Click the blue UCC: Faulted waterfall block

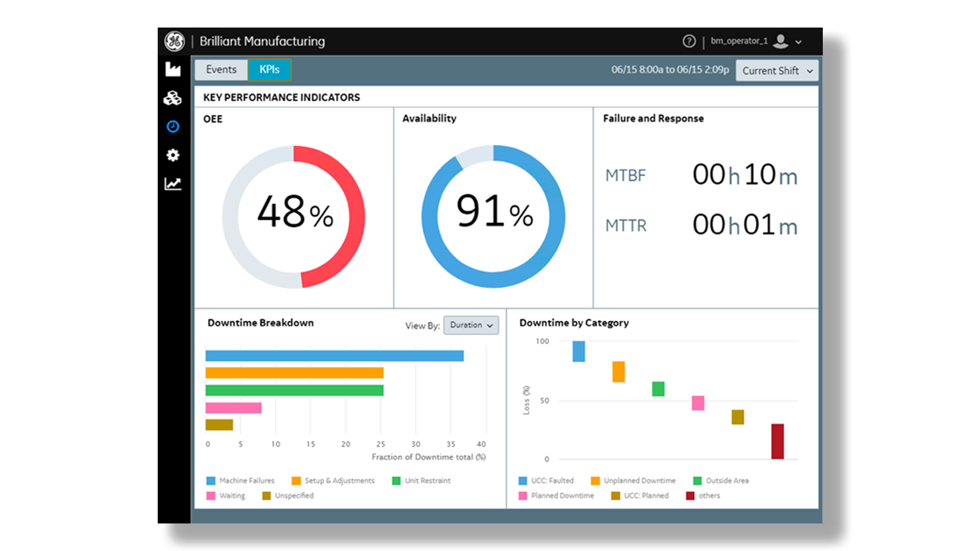579,352
